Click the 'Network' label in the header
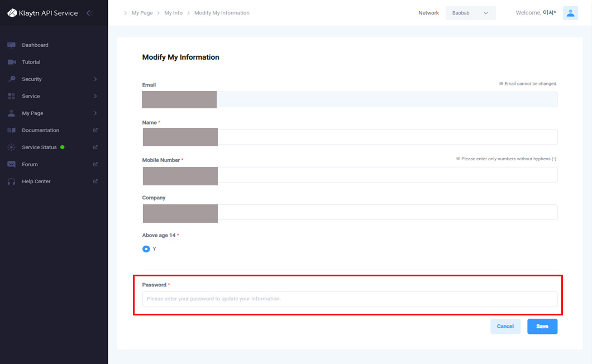This screenshot has width=592, height=364. (x=428, y=13)
